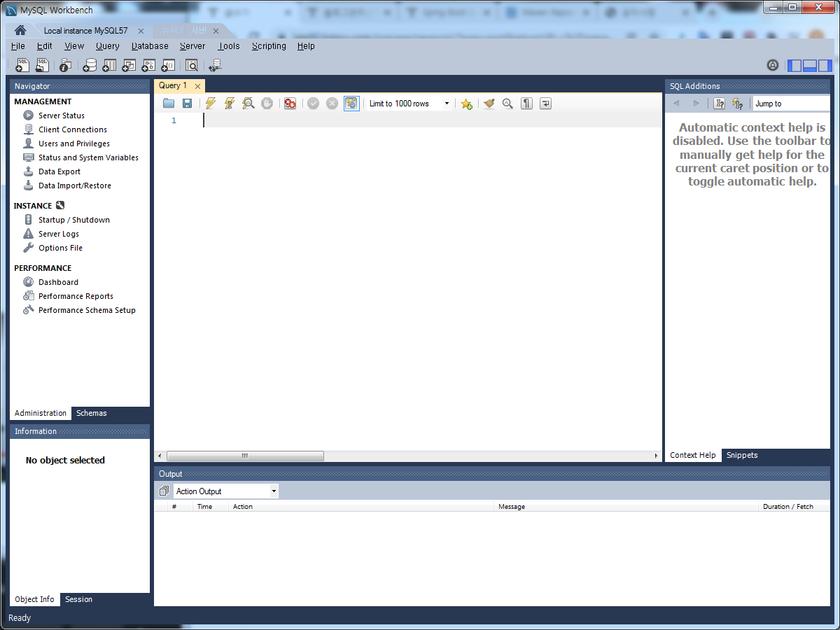
Task: Switch to the Schemas tab in Navigator
Action: click(x=92, y=414)
